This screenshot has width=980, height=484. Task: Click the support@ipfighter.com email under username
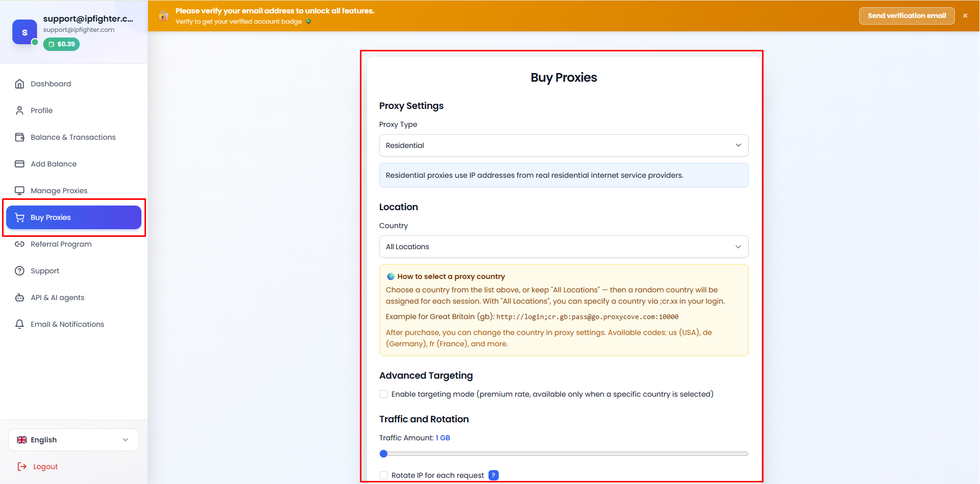79,29
